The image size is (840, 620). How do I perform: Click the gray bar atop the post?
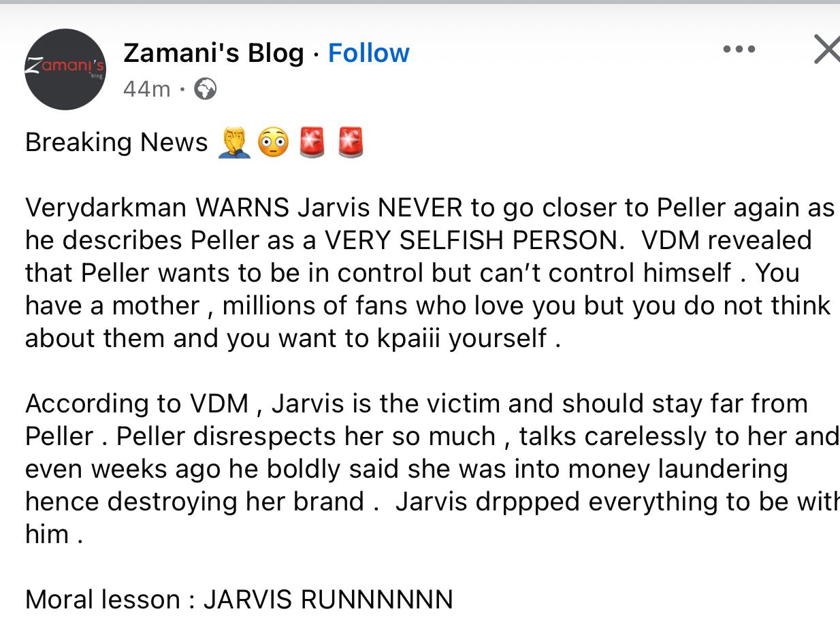[x=420, y=2]
